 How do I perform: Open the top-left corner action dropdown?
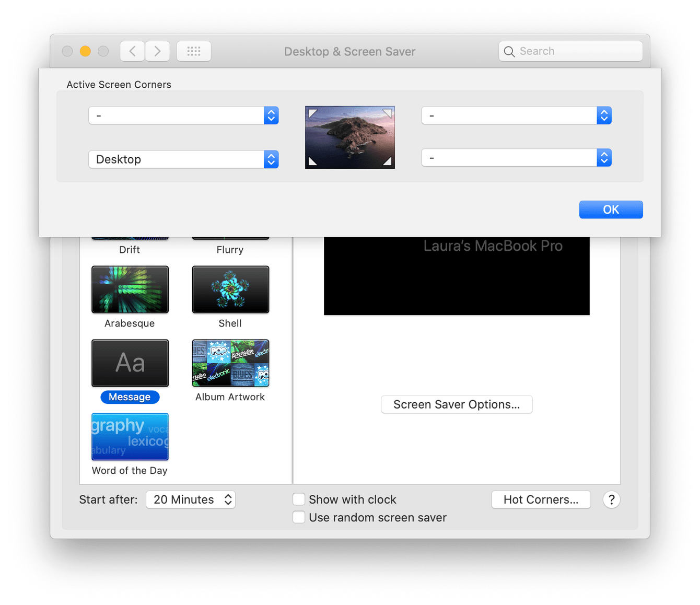tap(183, 115)
